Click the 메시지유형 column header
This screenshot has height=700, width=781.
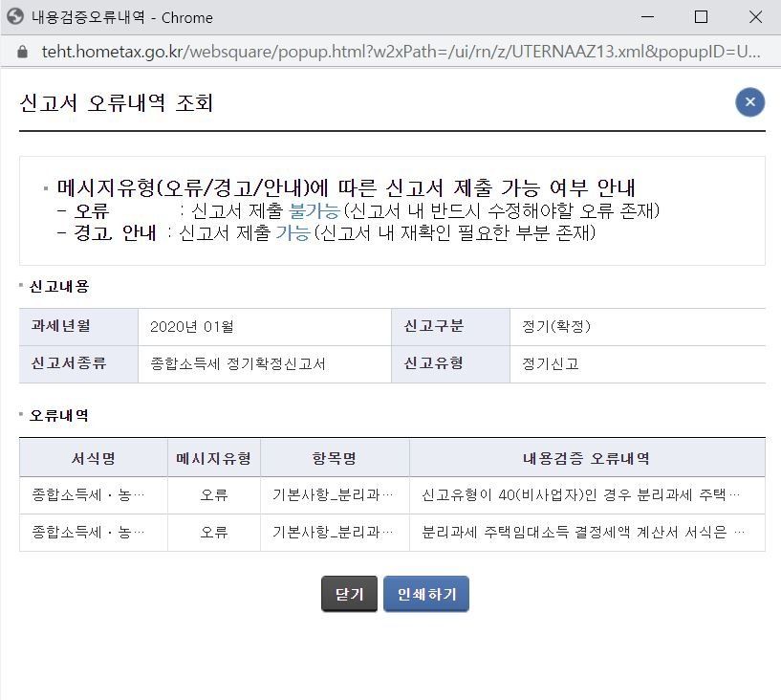tap(213, 458)
